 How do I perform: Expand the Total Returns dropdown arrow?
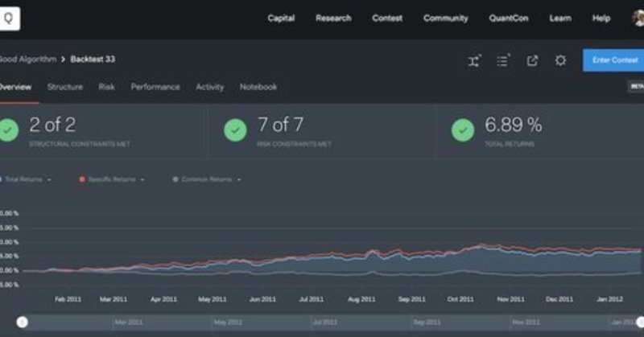(50, 180)
